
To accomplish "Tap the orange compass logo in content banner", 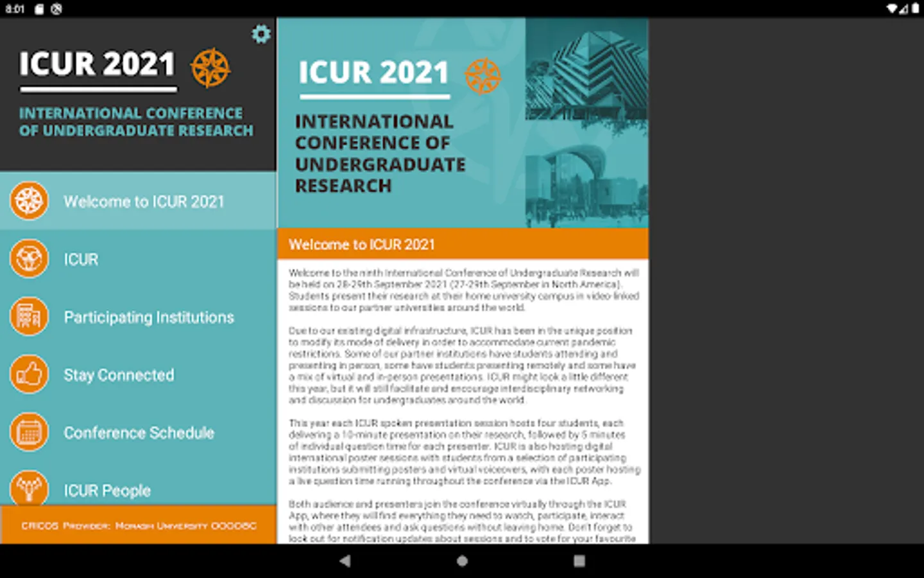I will point(483,76).
